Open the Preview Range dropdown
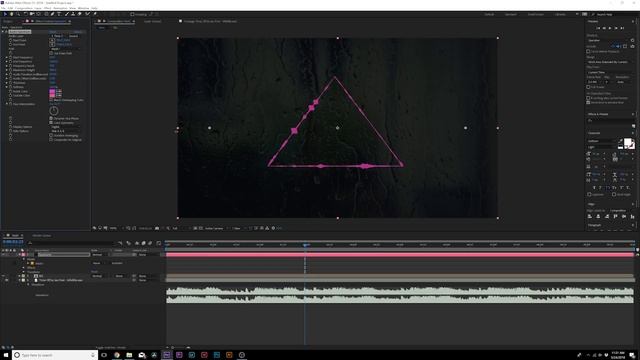This screenshot has width=640, height=360. [x=610, y=62]
